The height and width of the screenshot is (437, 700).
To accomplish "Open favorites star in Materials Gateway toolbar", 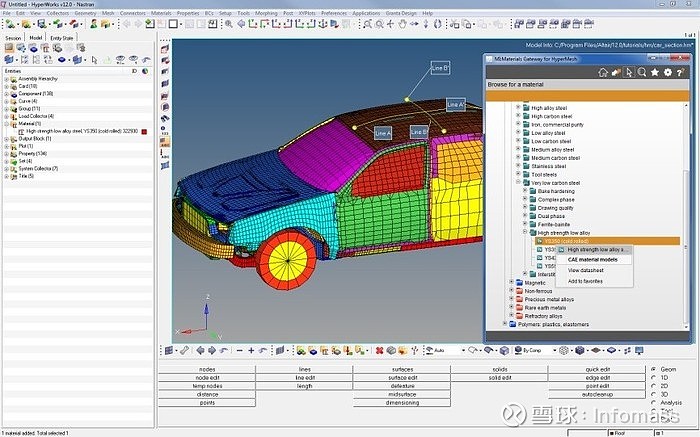I will click(653, 72).
